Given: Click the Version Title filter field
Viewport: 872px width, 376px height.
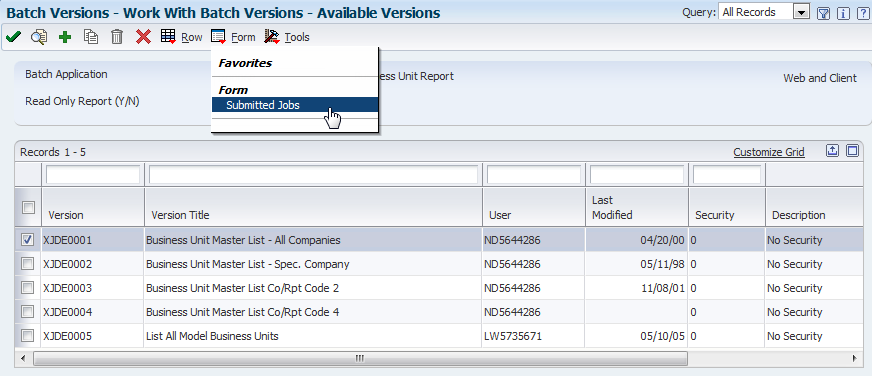Looking at the screenshot, I should (313, 175).
